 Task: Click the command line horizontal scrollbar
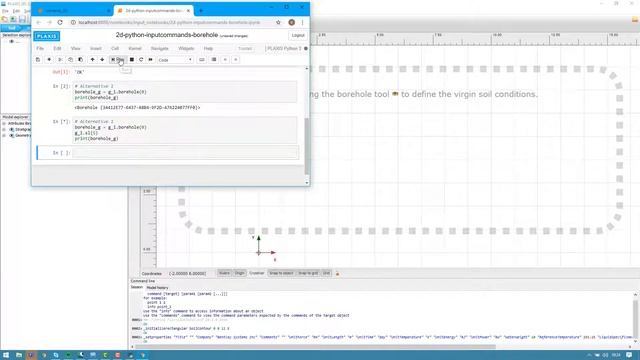(315, 347)
